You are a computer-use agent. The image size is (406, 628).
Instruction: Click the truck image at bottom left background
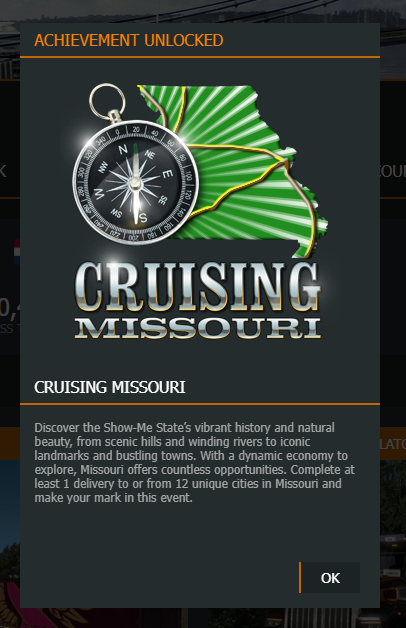coord(10,561)
